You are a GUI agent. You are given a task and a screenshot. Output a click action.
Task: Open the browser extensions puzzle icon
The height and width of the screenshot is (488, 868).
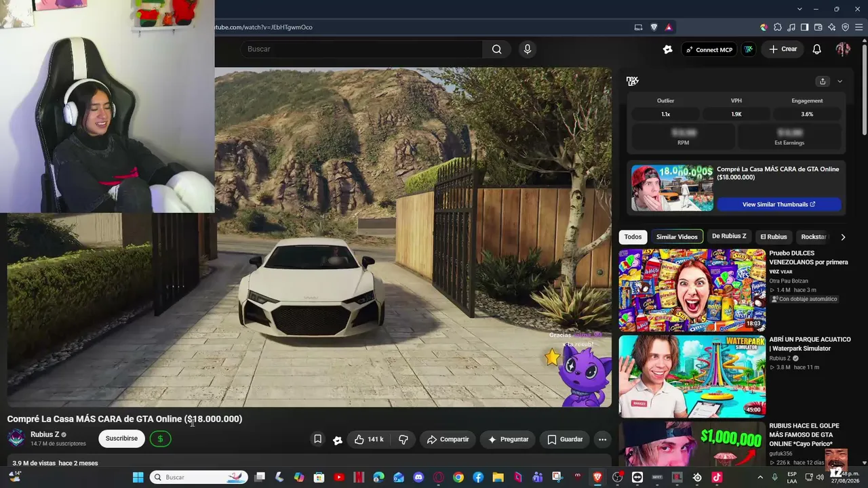coord(778,27)
